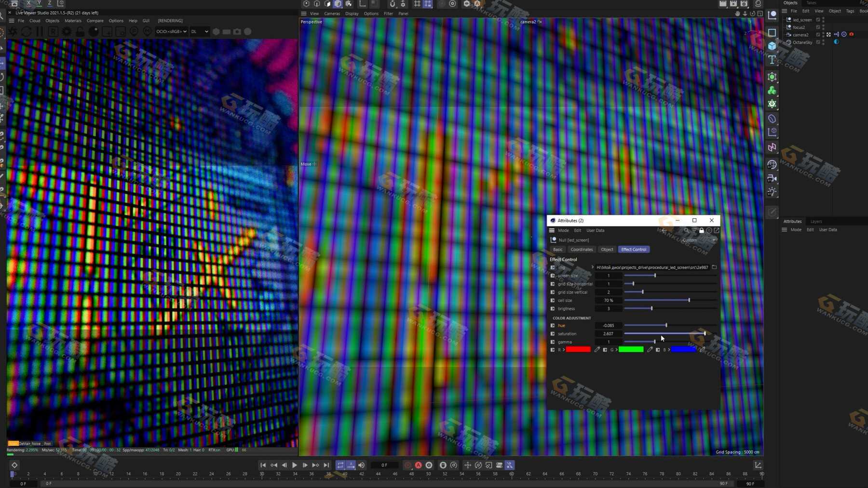Click the Live Viewer restart render icon
The width and height of the screenshot is (868, 488).
pos(26,31)
